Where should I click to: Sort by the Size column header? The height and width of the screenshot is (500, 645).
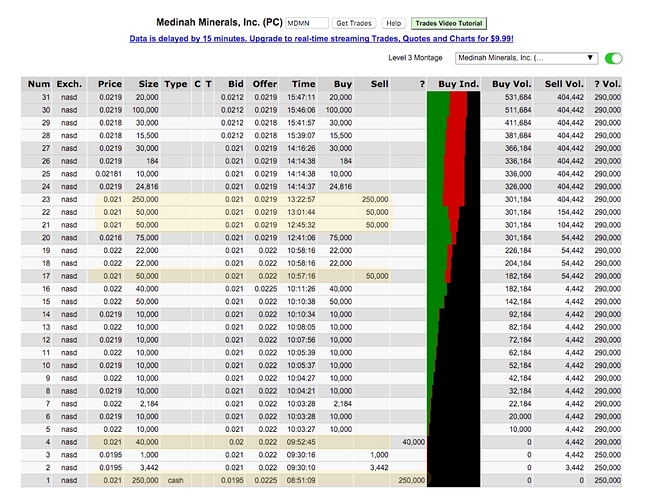coord(148,84)
